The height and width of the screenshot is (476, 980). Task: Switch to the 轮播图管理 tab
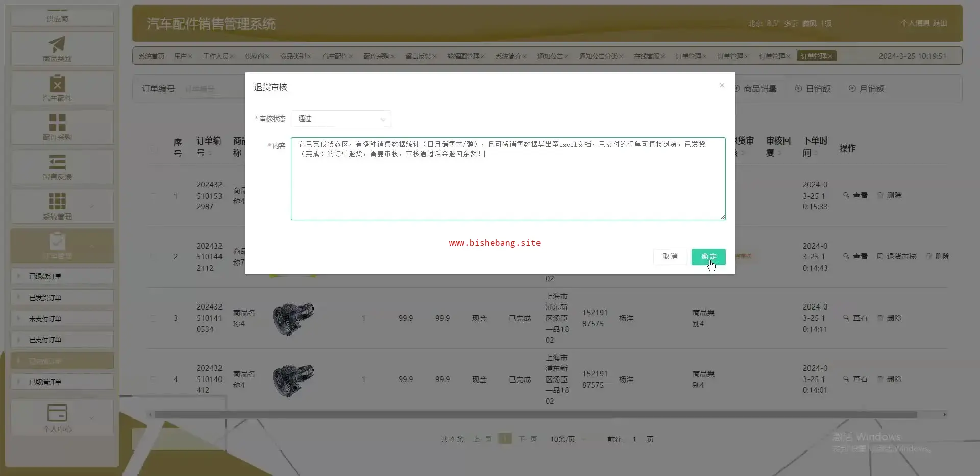tap(463, 56)
